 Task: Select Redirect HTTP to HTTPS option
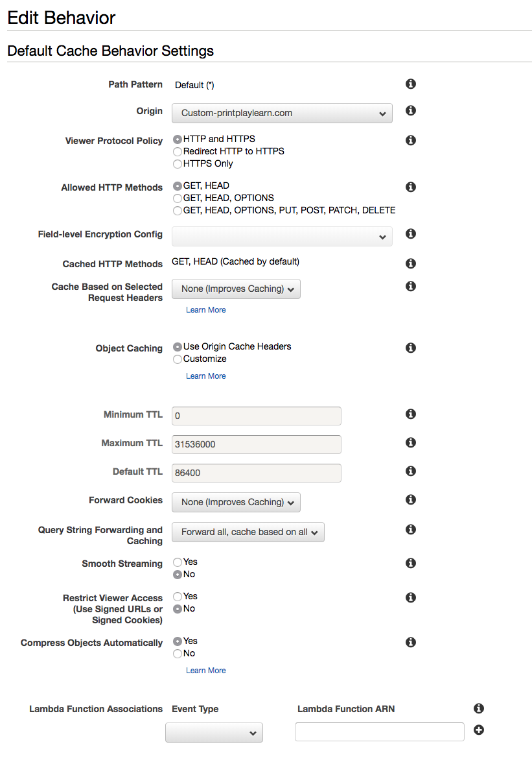pyautogui.click(x=178, y=151)
